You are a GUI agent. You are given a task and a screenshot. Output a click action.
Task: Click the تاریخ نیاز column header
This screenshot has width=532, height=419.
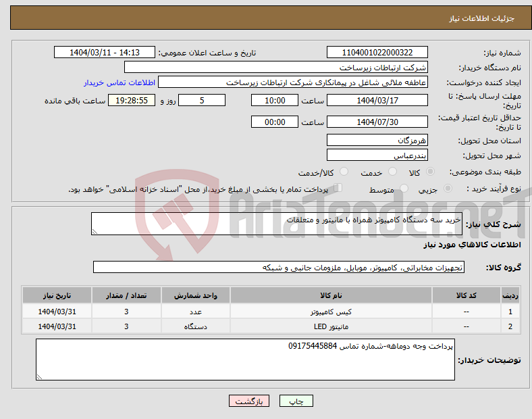click(57, 295)
